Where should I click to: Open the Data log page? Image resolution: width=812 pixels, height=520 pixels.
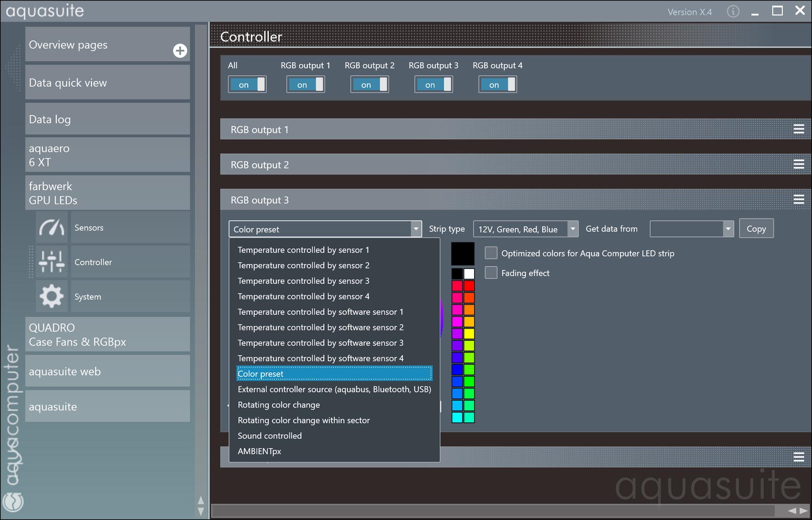[107, 119]
